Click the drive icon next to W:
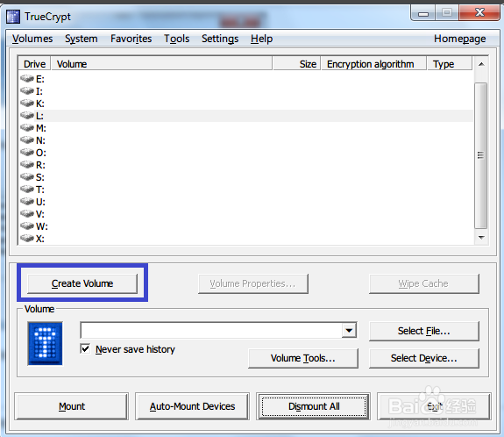Image resolution: width=504 pixels, height=437 pixels. (27, 226)
